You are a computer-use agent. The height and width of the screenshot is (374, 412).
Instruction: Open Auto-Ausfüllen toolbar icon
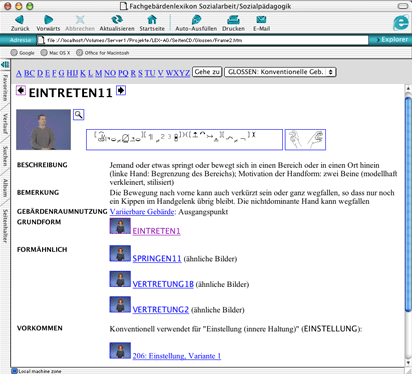pyautogui.click(x=196, y=19)
